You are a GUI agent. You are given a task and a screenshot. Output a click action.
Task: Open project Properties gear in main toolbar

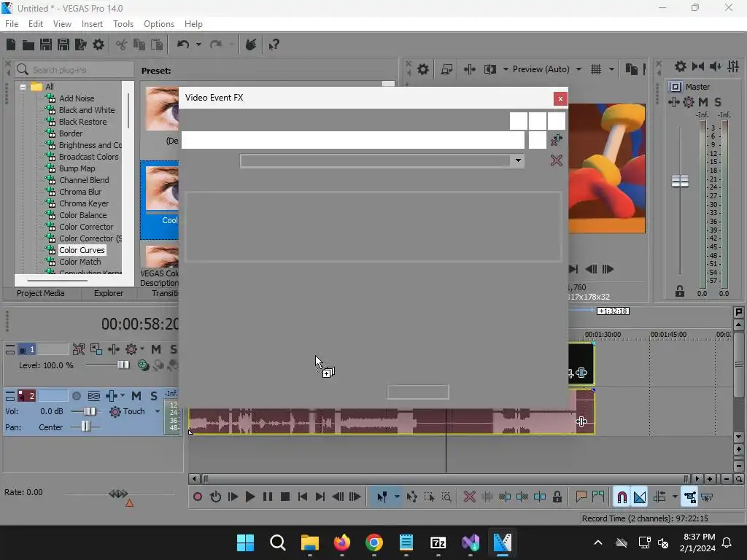[x=98, y=44]
